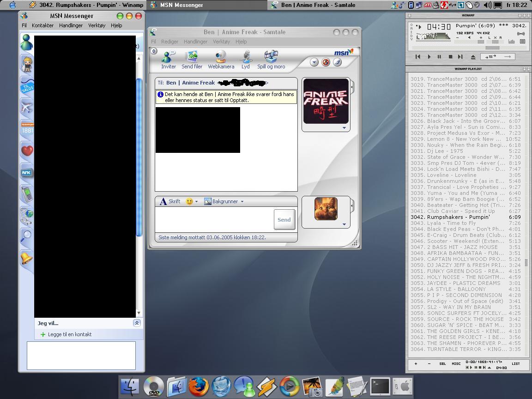Click the Anime Freak display picture
This screenshot has width=532, height=399.
pyautogui.click(x=326, y=101)
